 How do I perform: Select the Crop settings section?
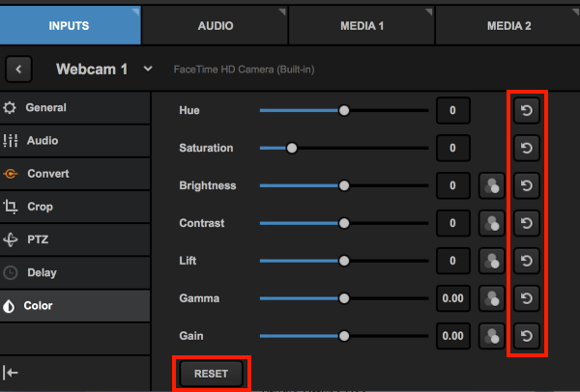40,207
